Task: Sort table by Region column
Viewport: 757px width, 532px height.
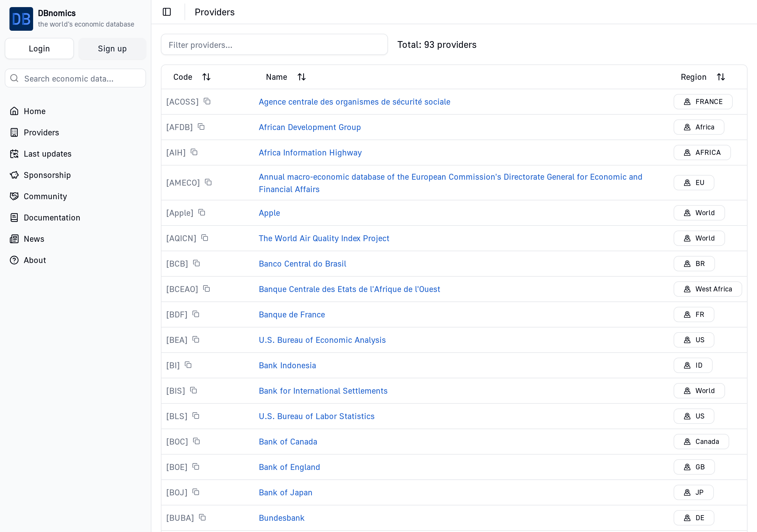Action: click(x=703, y=77)
